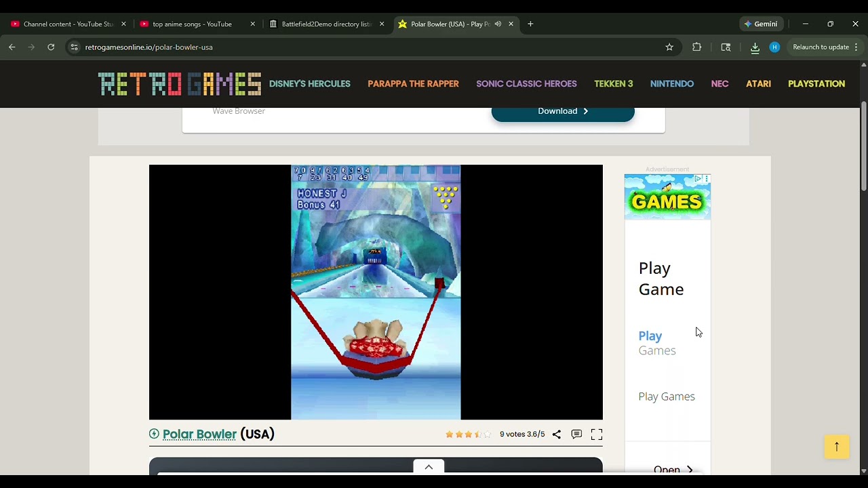The height and width of the screenshot is (488, 868).
Task: Open Disney's Hercules menu link
Action: (310, 84)
